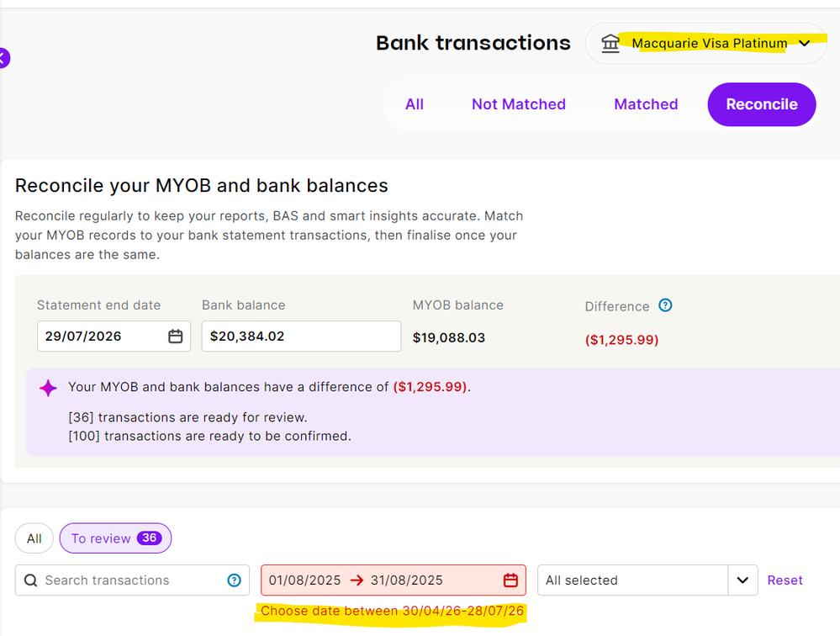Select the To review 36 filter chip

tap(115, 538)
